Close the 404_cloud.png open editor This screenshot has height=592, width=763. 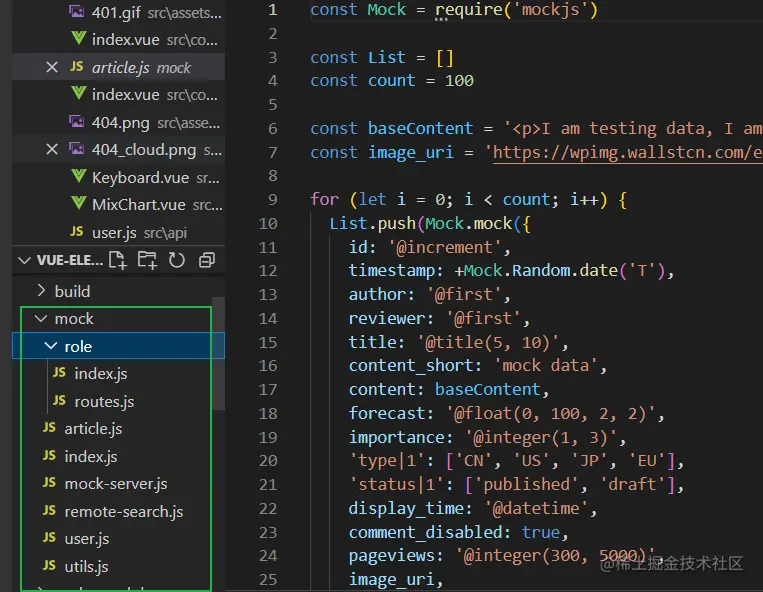(x=52, y=149)
